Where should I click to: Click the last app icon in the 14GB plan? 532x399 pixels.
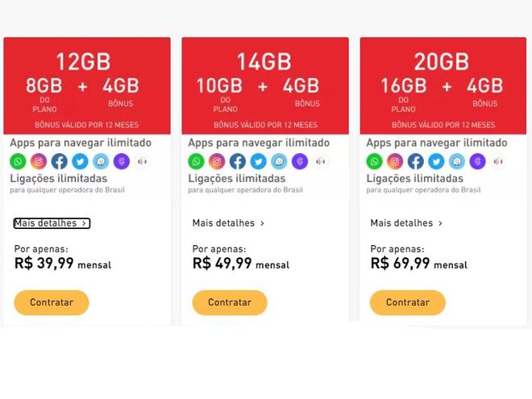point(320,161)
